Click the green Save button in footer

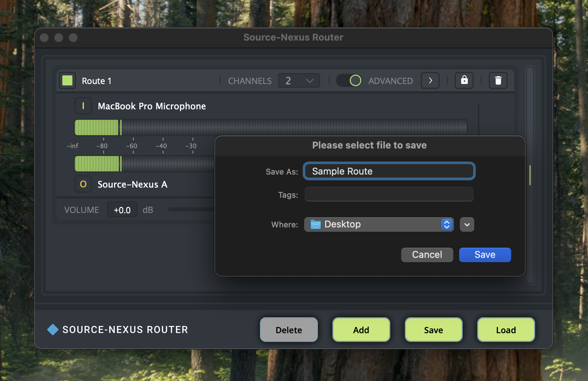click(x=434, y=330)
